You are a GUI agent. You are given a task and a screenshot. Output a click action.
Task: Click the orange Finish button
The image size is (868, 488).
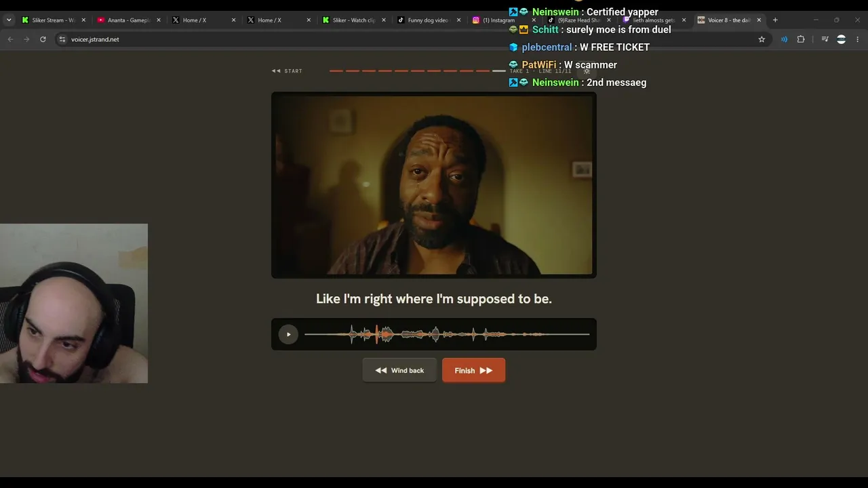473,370
